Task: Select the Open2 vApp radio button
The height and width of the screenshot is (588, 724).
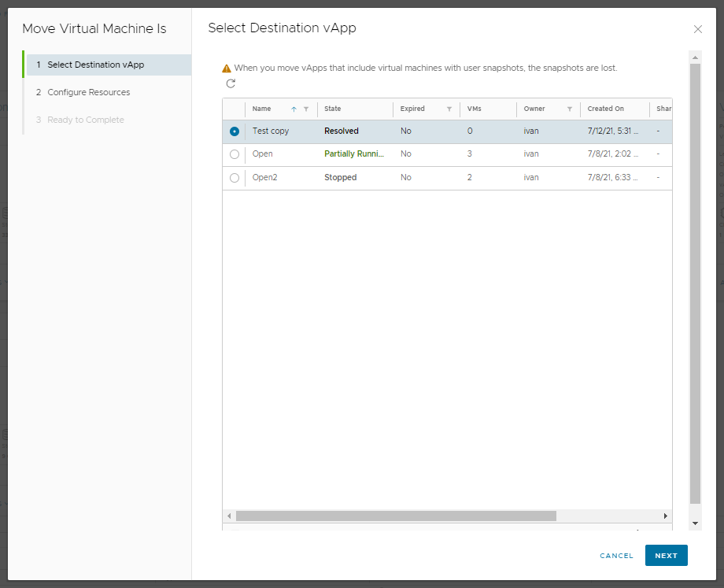Action: click(235, 178)
